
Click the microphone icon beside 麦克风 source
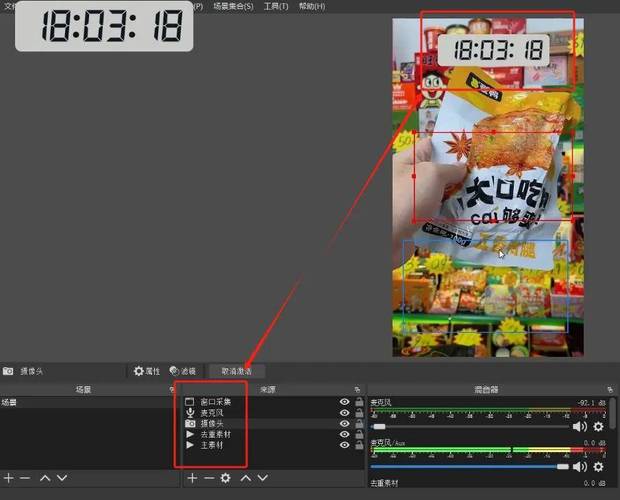click(x=190, y=413)
